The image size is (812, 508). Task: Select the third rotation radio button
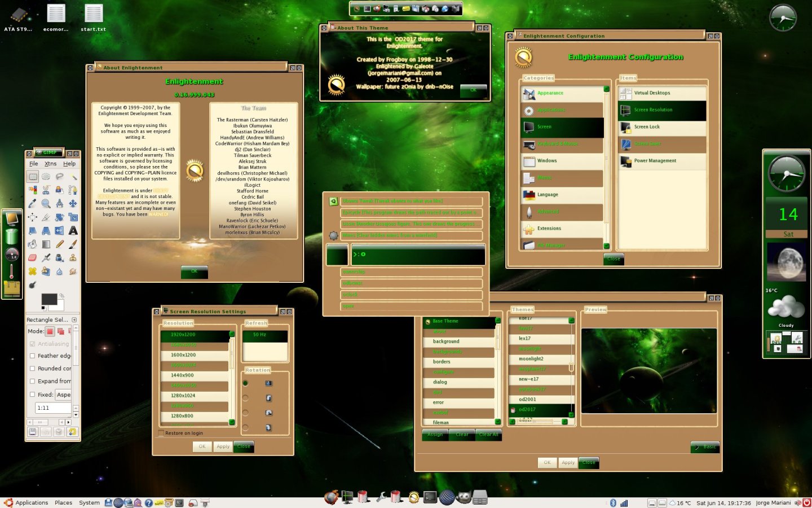(x=245, y=413)
